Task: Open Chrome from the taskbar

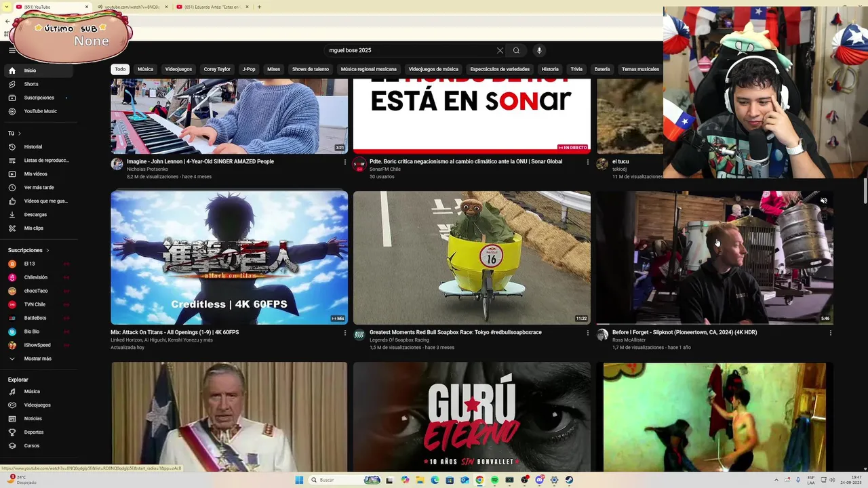Action: (479, 480)
